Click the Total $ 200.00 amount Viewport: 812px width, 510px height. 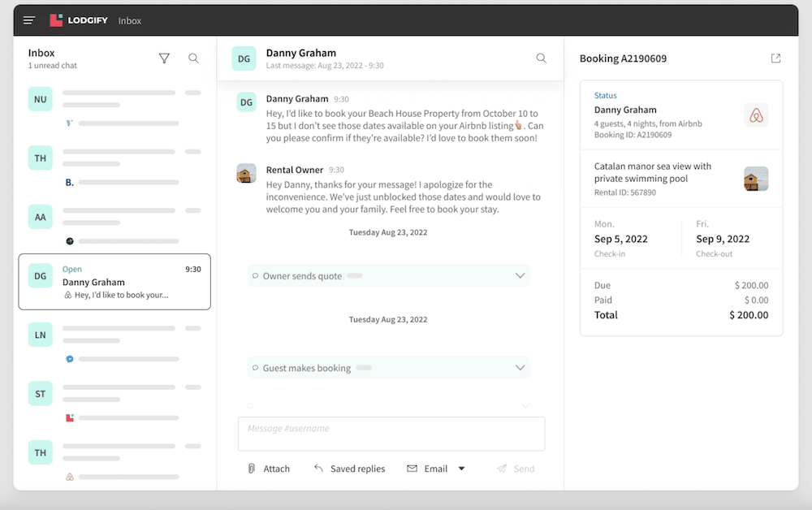coord(749,315)
